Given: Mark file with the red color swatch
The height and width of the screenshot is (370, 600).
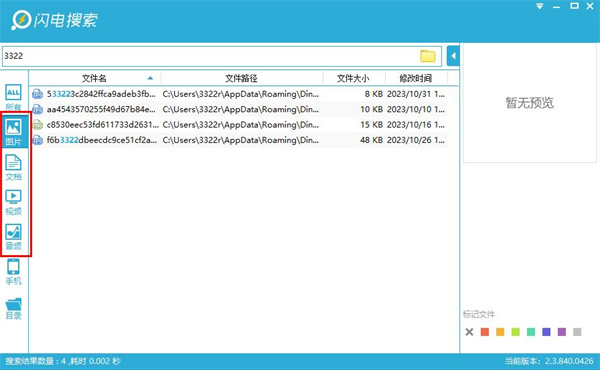Looking at the screenshot, I should [x=484, y=332].
